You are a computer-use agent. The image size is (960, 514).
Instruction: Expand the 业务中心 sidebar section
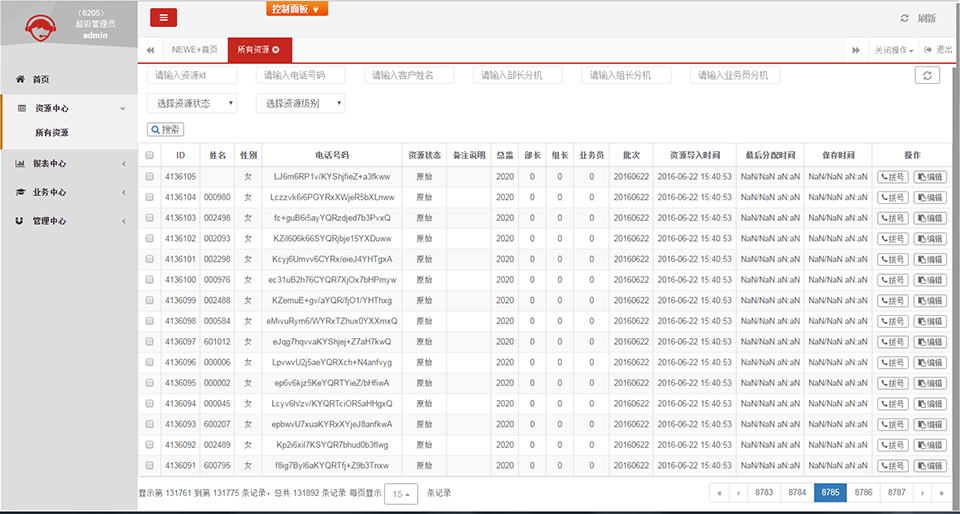click(124, 193)
